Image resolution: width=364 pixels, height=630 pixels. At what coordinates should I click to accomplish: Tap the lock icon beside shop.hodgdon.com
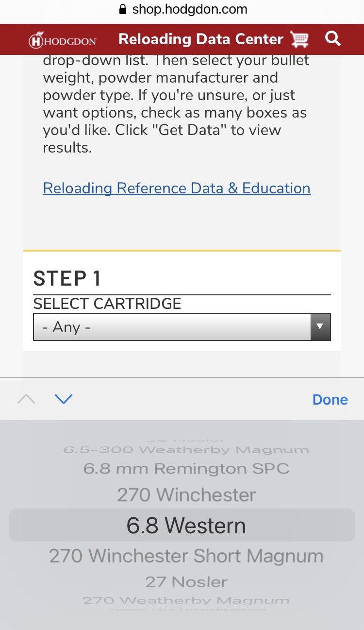click(123, 9)
